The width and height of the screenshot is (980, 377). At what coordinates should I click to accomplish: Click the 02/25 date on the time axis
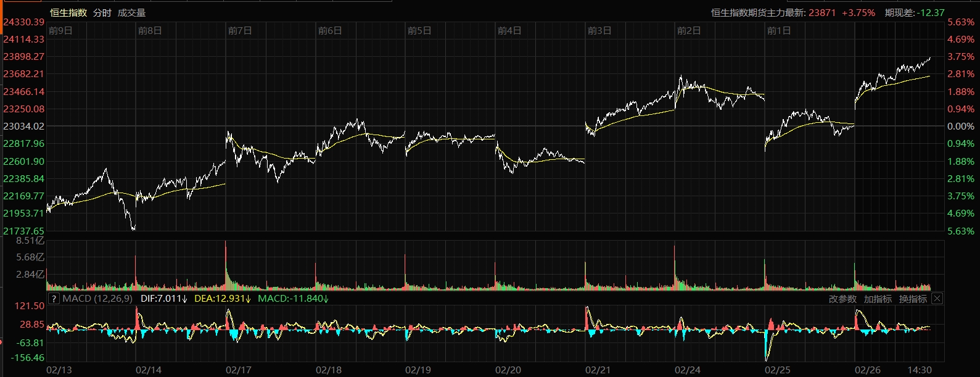pos(778,370)
